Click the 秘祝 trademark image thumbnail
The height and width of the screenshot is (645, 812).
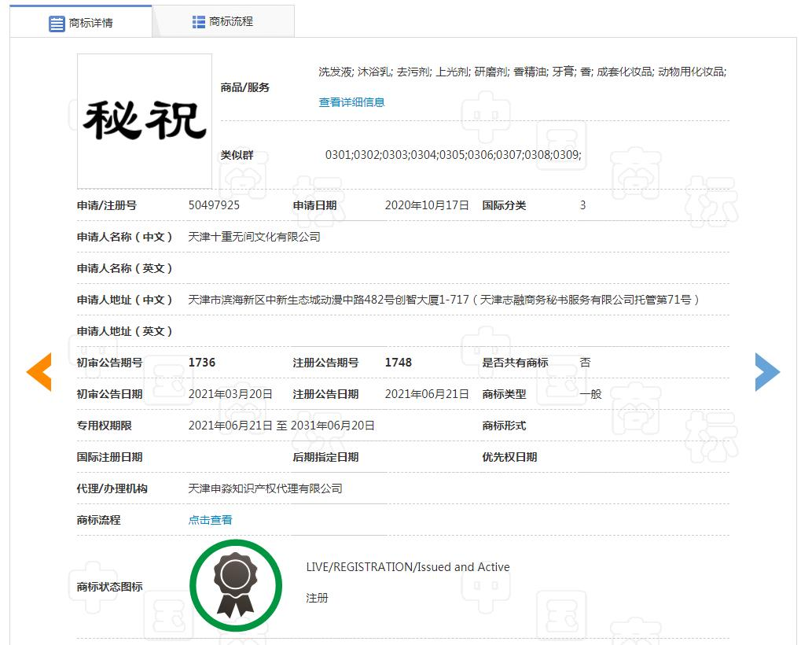tap(145, 121)
